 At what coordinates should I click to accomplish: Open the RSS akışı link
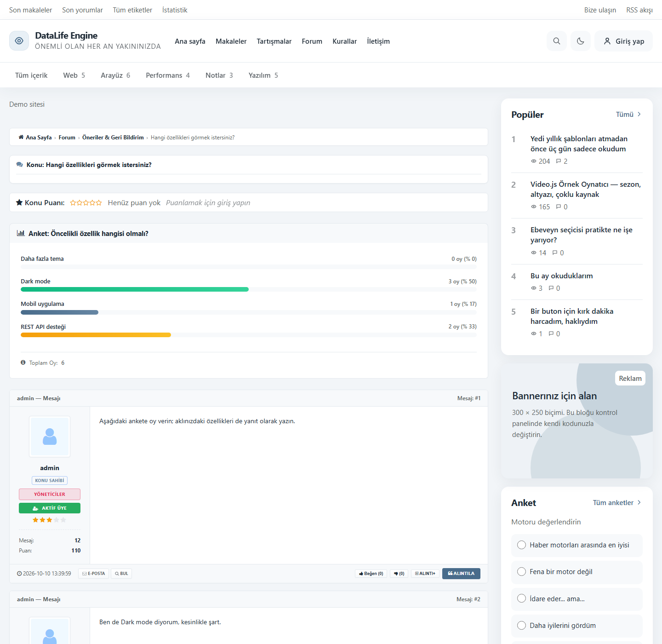pos(639,10)
